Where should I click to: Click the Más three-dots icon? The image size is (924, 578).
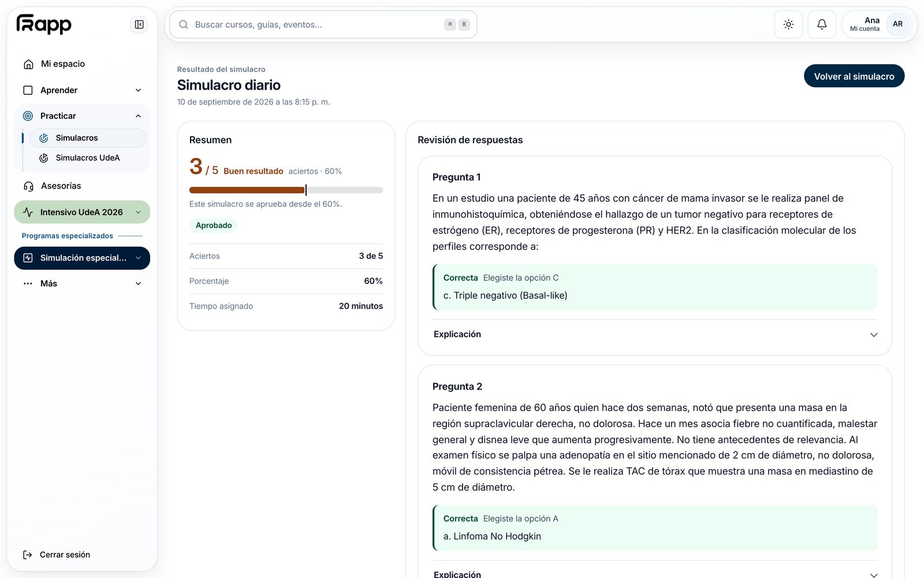click(x=28, y=284)
